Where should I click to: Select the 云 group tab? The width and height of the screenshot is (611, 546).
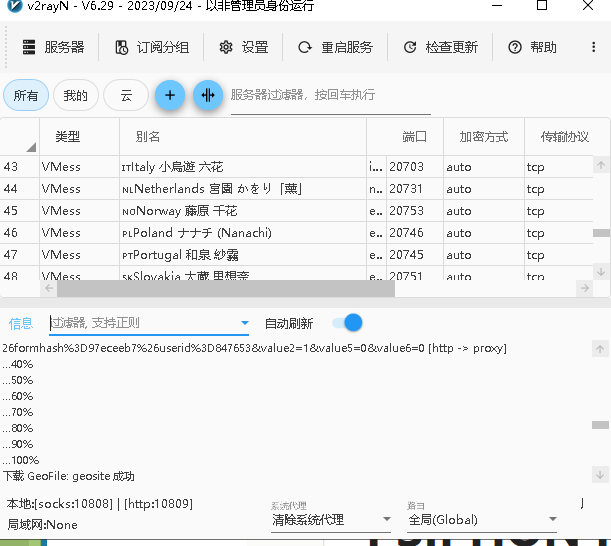[x=126, y=95]
